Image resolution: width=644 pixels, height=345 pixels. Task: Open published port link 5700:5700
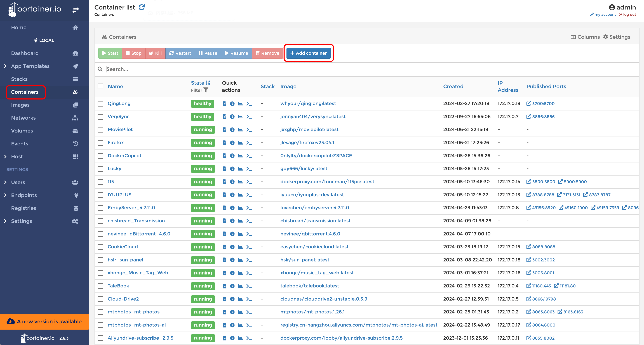pos(540,104)
